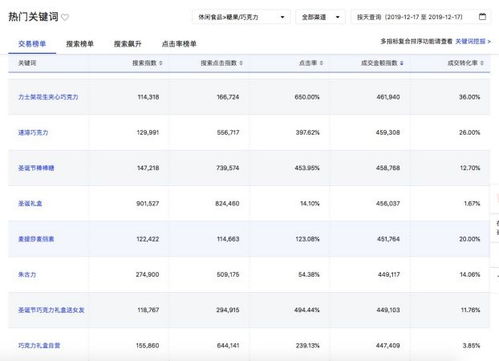Sort by 点击率 column arrows

pyautogui.click(x=321, y=63)
